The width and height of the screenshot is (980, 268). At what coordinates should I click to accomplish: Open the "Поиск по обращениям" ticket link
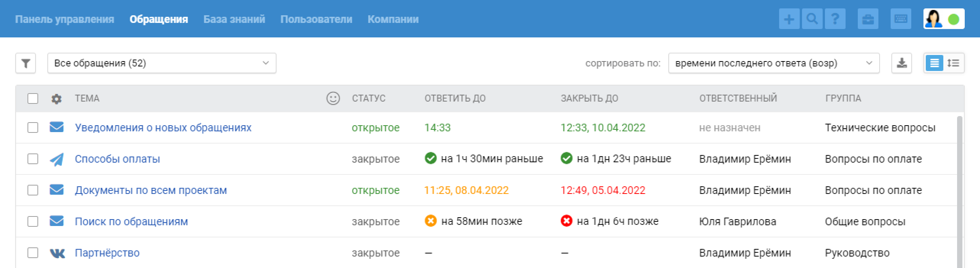click(131, 221)
